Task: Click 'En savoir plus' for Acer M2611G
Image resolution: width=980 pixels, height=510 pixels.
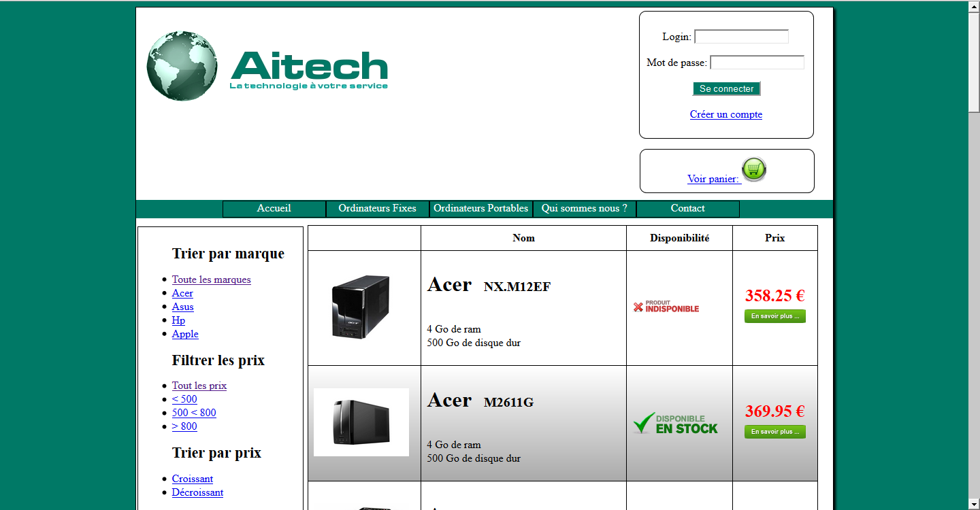Action: 775,432
